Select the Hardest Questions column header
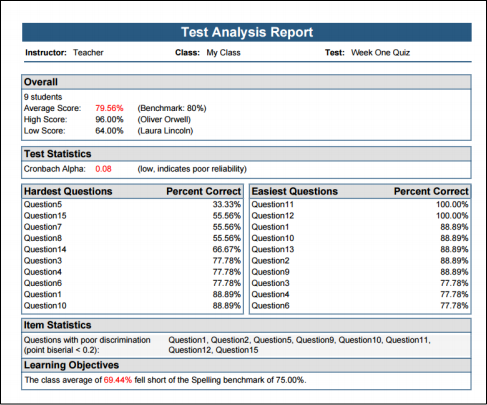The width and height of the screenshot is (487, 405). [68, 191]
